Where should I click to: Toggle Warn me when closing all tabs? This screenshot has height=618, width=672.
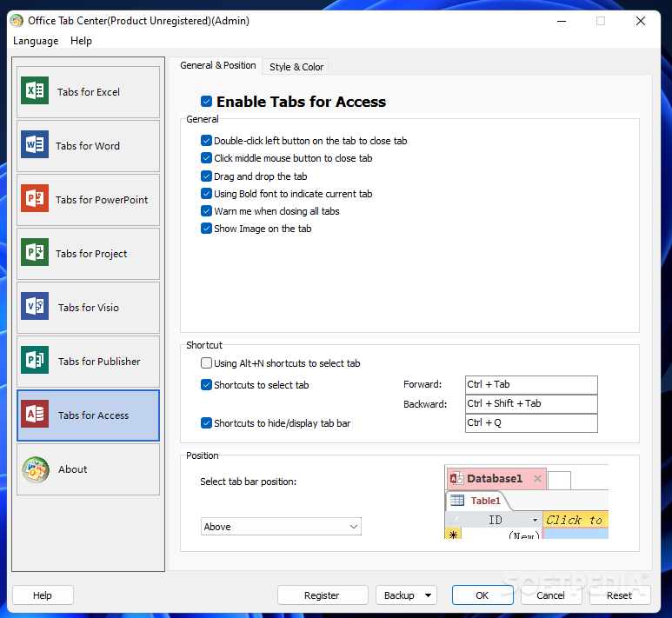pos(206,211)
